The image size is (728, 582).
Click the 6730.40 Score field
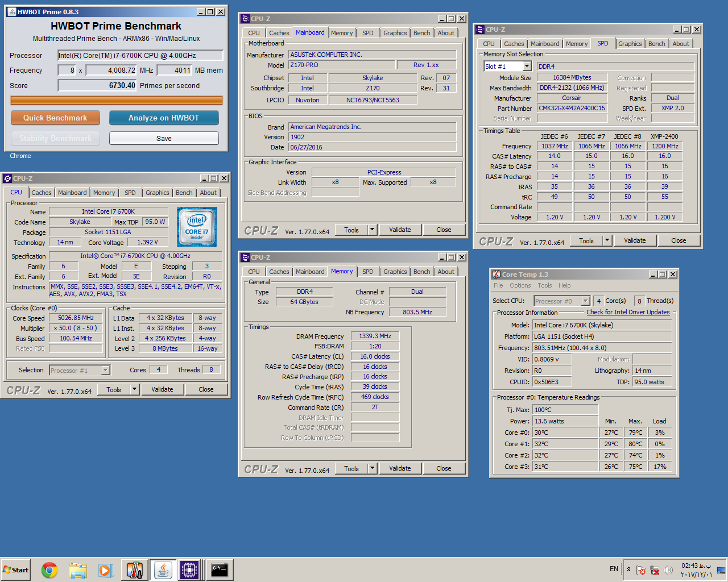coord(97,85)
